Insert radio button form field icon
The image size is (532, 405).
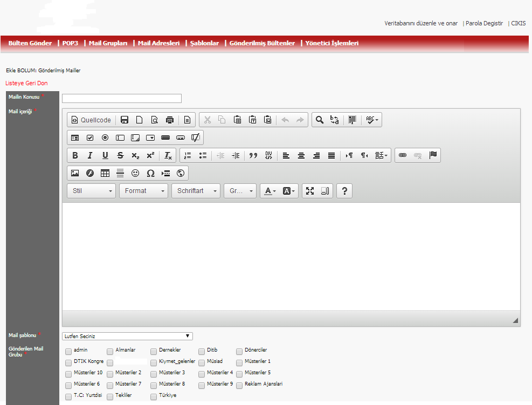pos(105,138)
